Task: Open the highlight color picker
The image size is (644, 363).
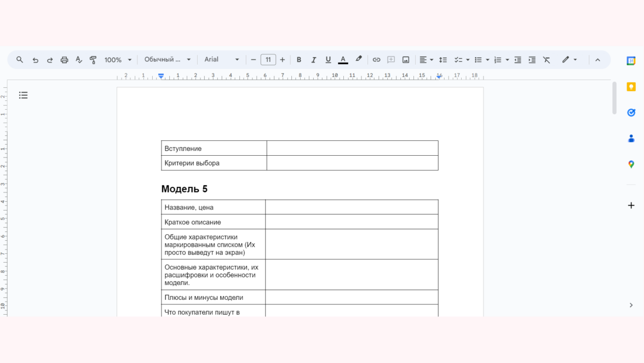Action: pos(359,59)
